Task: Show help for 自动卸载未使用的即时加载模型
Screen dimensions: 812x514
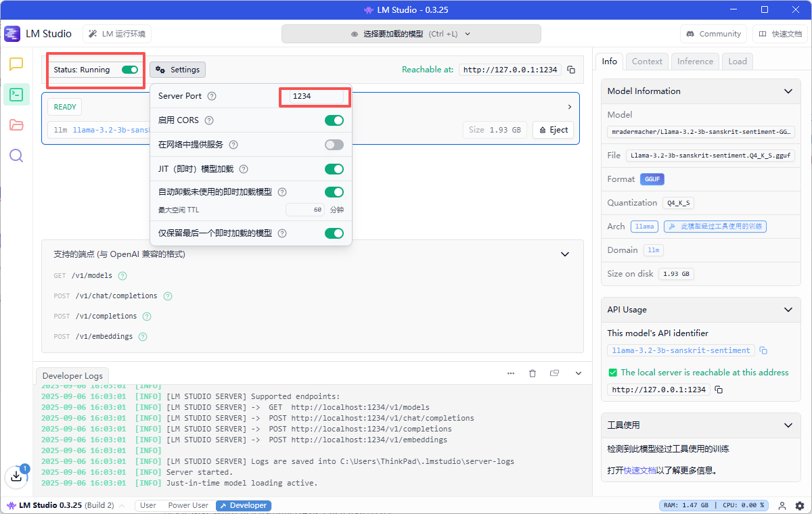Action: click(x=282, y=192)
